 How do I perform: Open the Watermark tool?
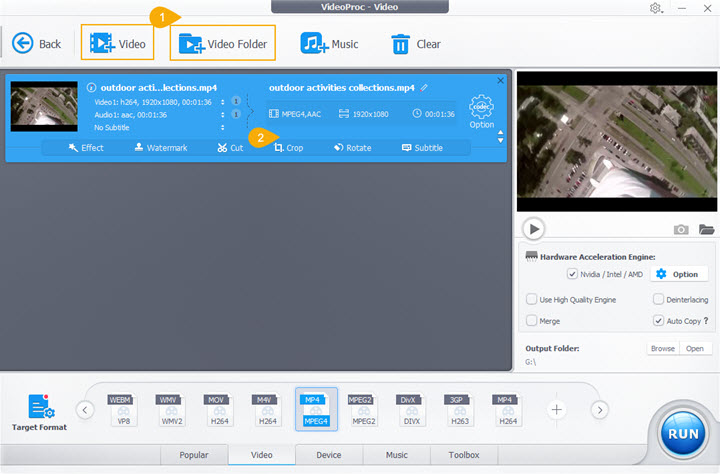[x=161, y=148]
